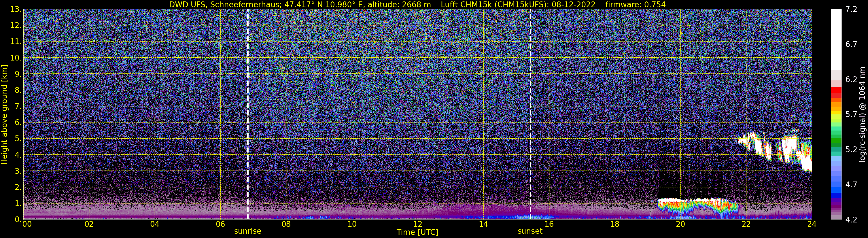
Task: Click the time axis tick label 10
Action: coord(352,224)
